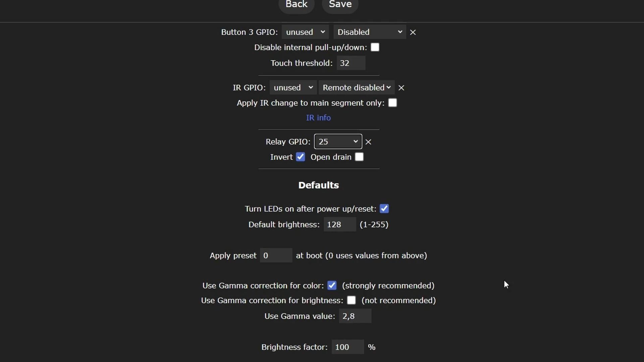Open Remote disabled type dropdown

[x=357, y=88]
